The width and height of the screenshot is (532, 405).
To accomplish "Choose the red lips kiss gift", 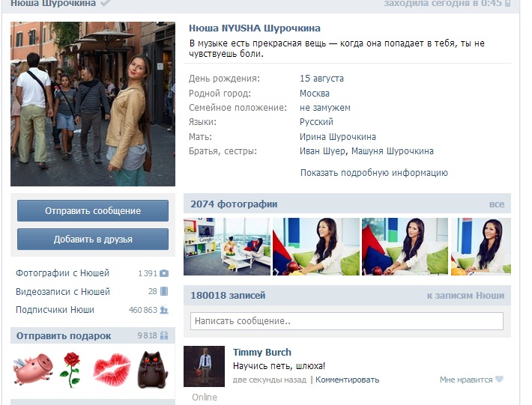I will coord(112,369).
